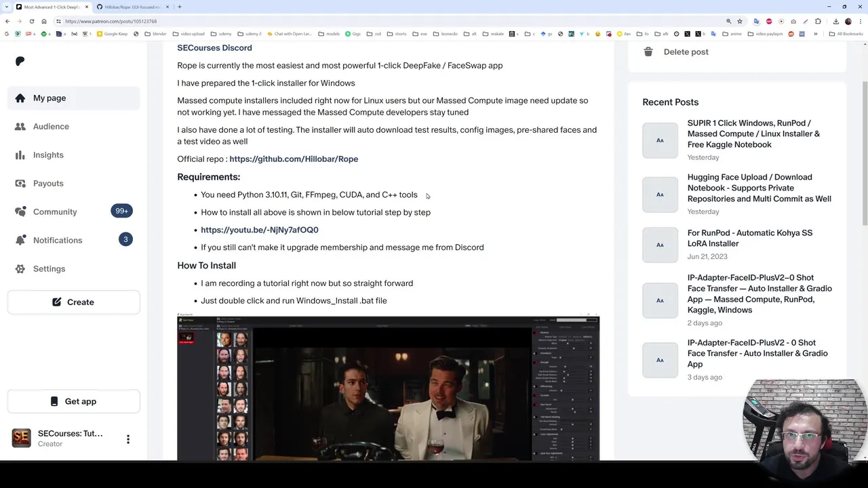Click the site info icon in address bar
The width and height of the screenshot is (868, 488).
[x=58, y=21]
